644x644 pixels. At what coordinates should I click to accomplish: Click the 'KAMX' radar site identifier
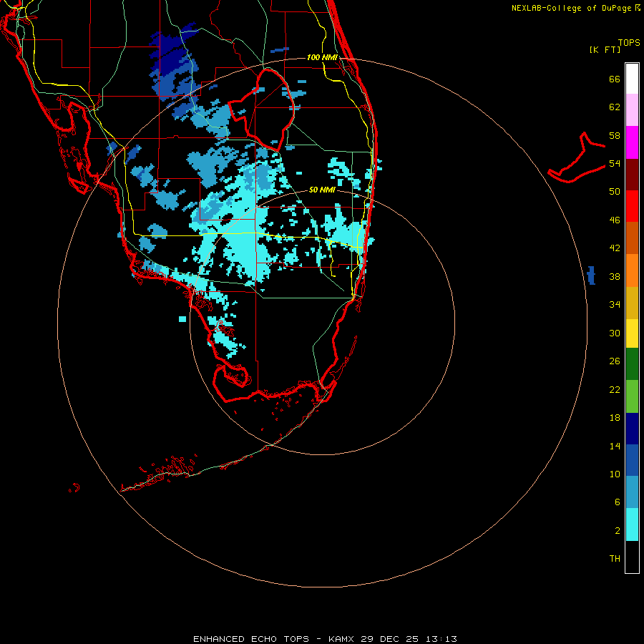tap(342, 639)
